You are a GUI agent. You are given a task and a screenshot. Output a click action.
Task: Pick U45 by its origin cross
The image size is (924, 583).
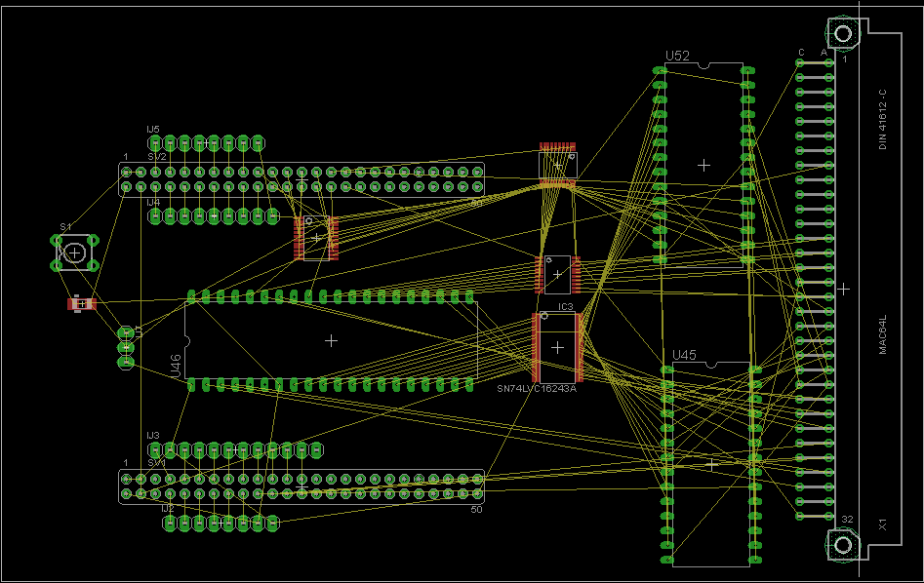pos(712,465)
